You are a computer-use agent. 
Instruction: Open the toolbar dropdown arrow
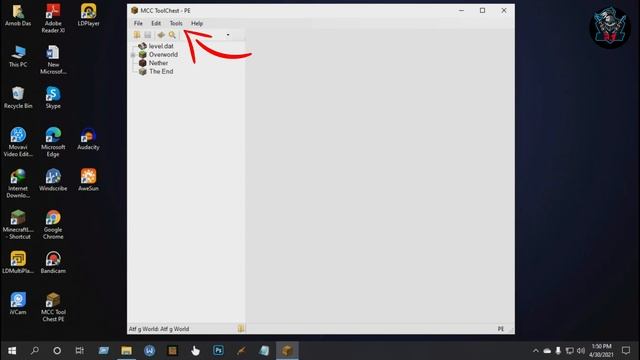click(x=228, y=35)
